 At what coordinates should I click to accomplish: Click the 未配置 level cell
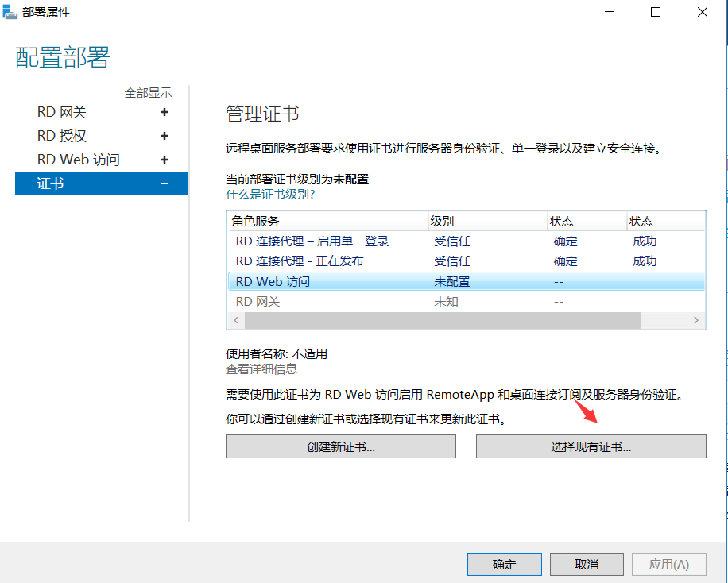(451, 281)
